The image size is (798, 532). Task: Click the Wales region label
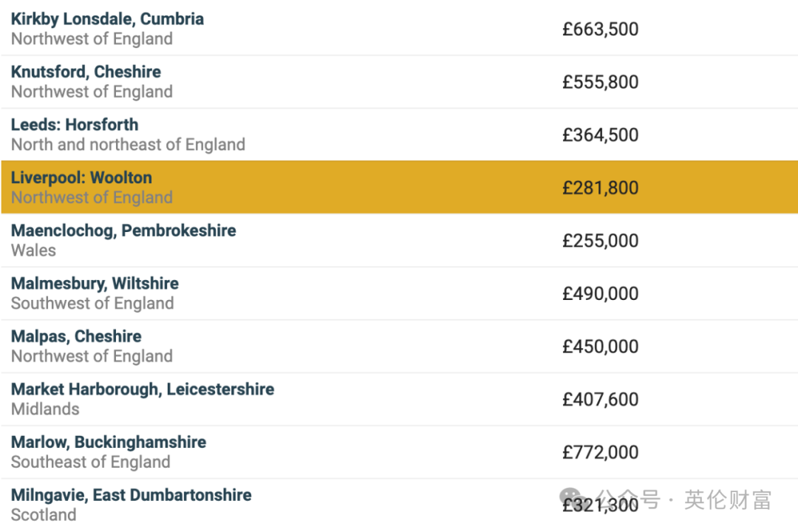(x=33, y=250)
